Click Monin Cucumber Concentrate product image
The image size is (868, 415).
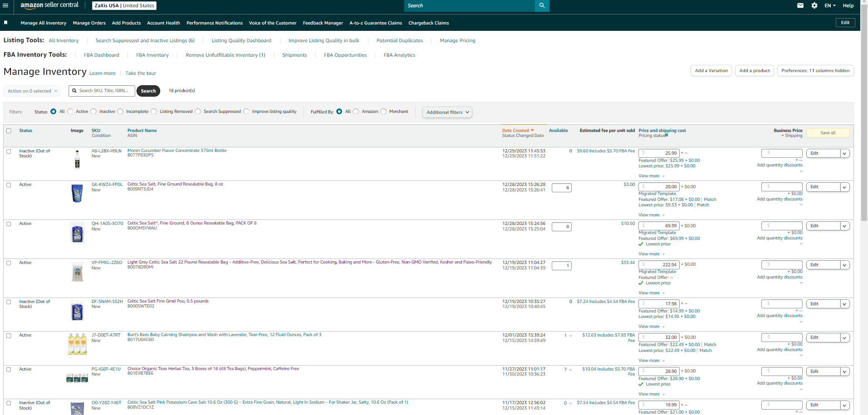tap(77, 160)
